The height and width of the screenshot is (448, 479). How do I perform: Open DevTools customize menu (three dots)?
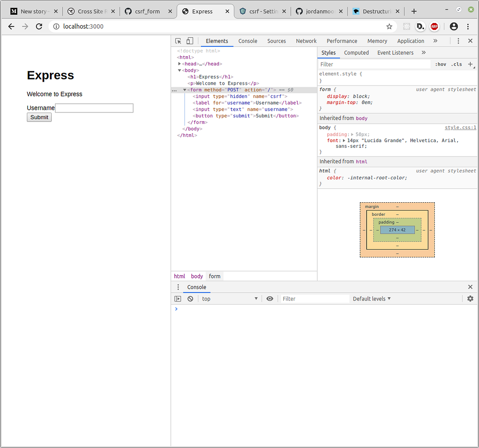click(x=458, y=41)
